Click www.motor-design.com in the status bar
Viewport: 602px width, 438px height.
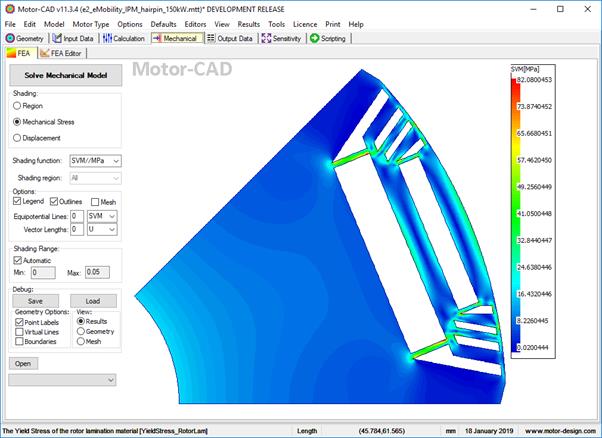click(x=560, y=431)
